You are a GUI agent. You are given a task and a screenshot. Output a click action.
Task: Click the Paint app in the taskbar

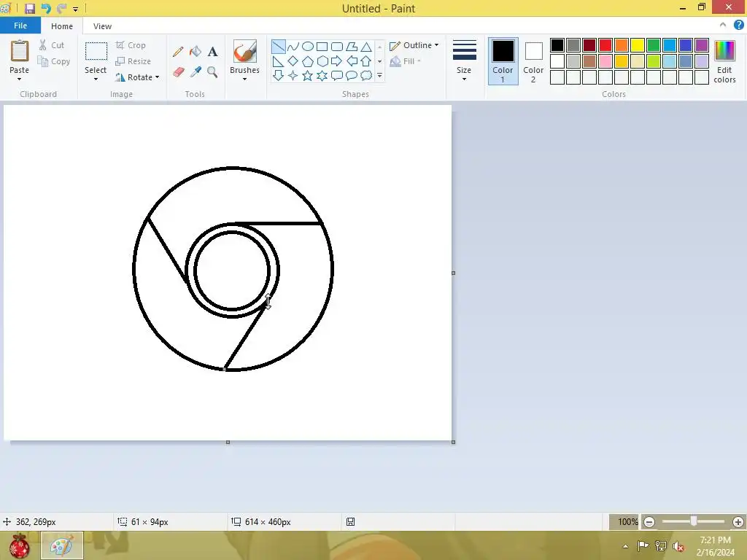point(62,545)
